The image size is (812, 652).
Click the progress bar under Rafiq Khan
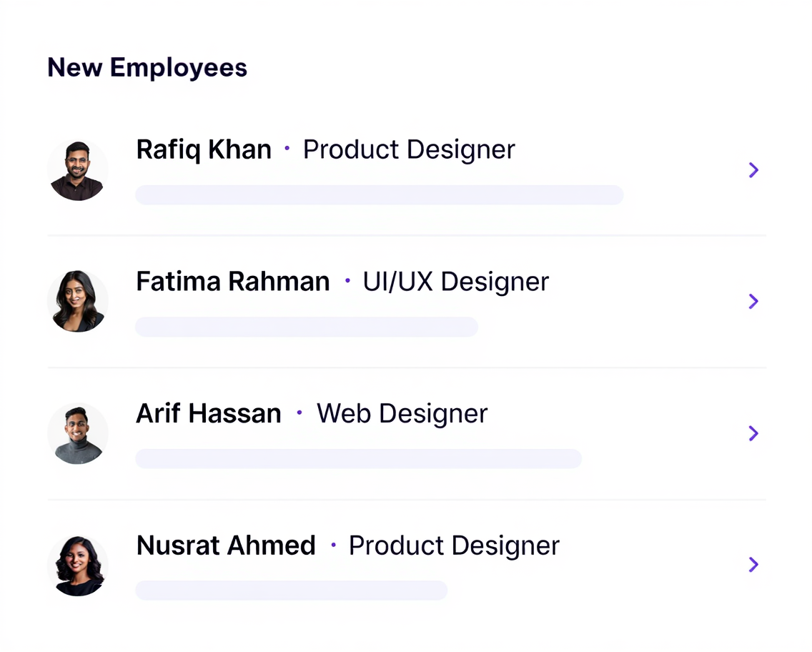(379, 195)
